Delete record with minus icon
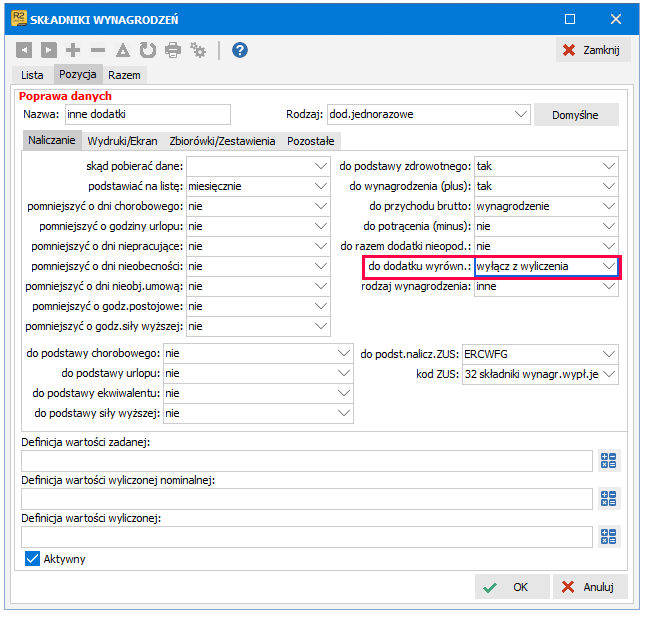This screenshot has width=648, height=619. (98, 50)
